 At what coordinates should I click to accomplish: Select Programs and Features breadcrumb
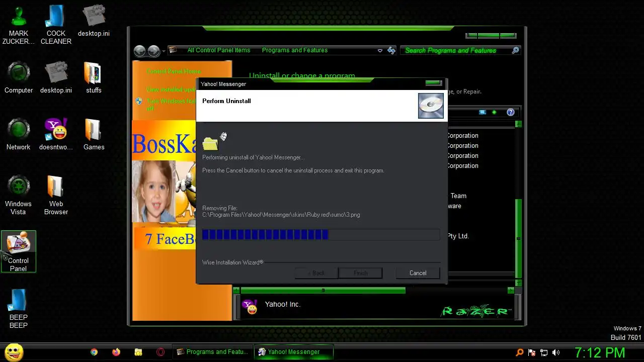pyautogui.click(x=294, y=50)
